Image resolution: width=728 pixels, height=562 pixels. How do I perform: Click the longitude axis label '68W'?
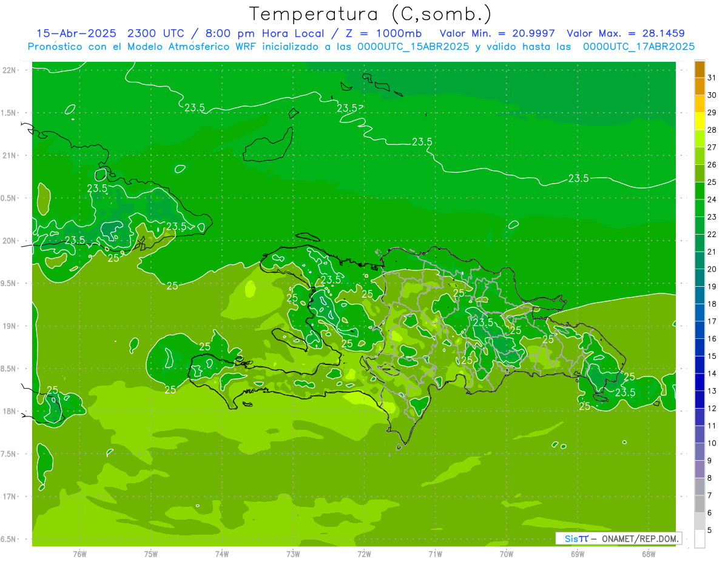[x=649, y=554]
